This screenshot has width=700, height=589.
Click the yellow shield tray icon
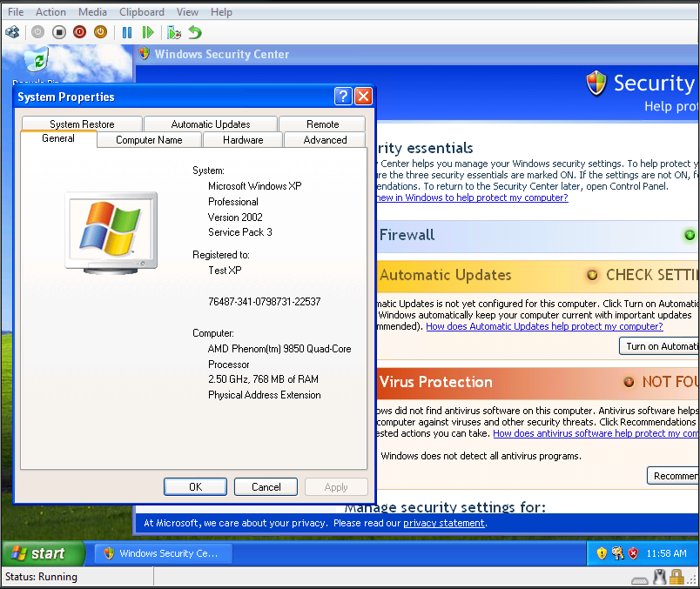[x=602, y=553]
